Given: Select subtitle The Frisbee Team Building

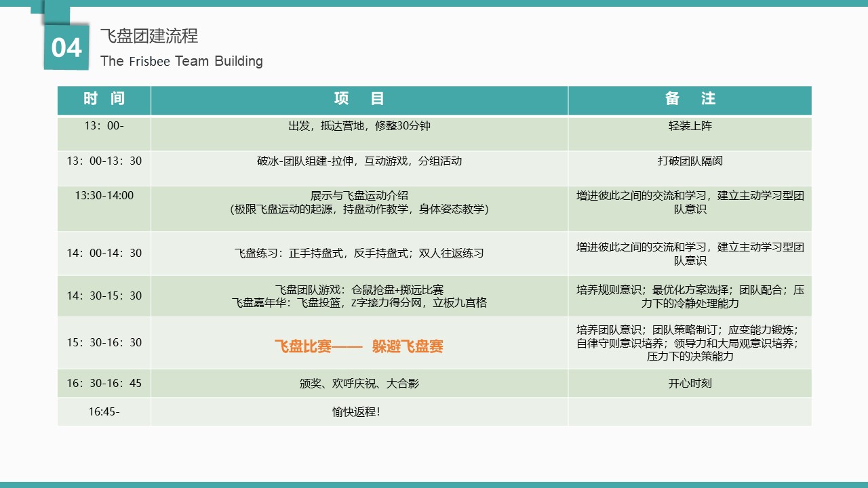Looking at the screenshot, I should [x=182, y=61].
